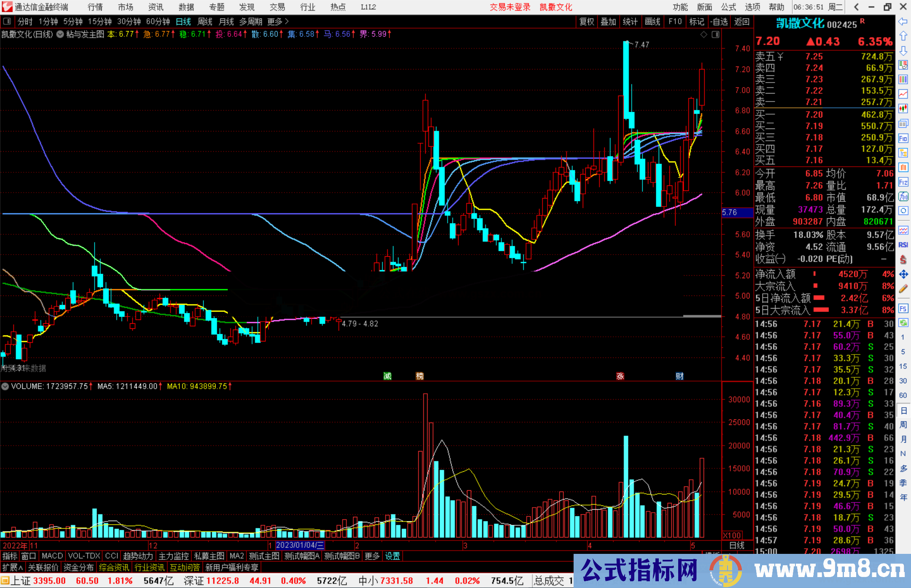
Task: Click the RSI indicator icon
Action: (903, 245)
